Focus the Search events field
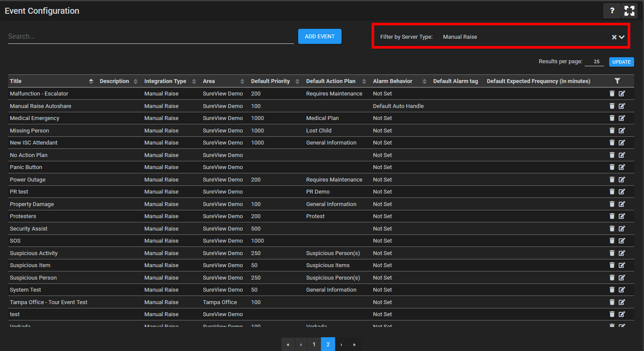The width and height of the screenshot is (644, 351). pyautogui.click(x=150, y=37)
